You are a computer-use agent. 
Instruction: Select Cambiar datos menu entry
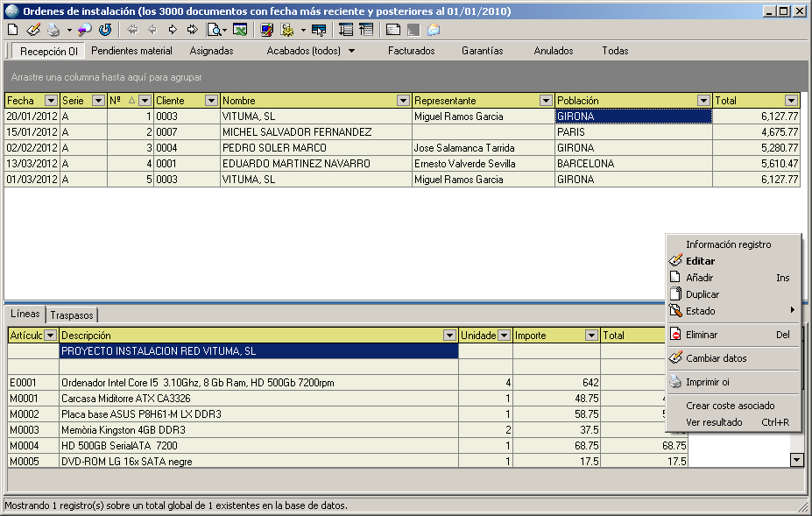click(733, 358)
